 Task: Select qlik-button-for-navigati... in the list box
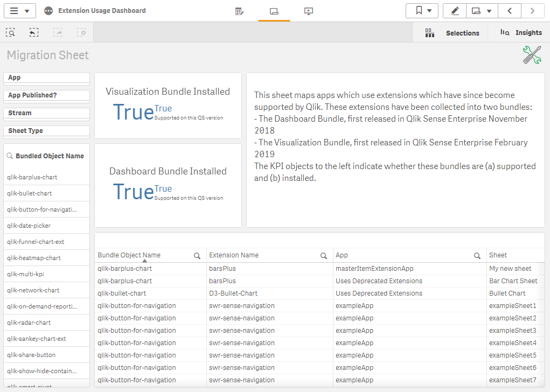coord(47,209)
